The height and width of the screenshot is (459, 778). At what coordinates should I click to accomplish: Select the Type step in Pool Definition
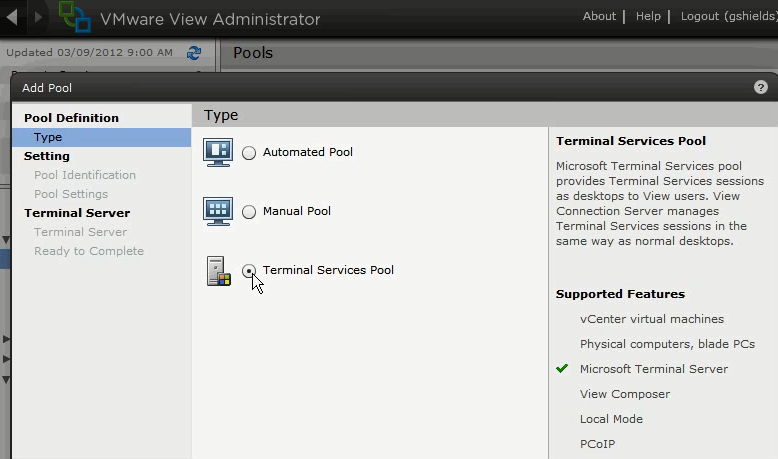click(101, 137)
